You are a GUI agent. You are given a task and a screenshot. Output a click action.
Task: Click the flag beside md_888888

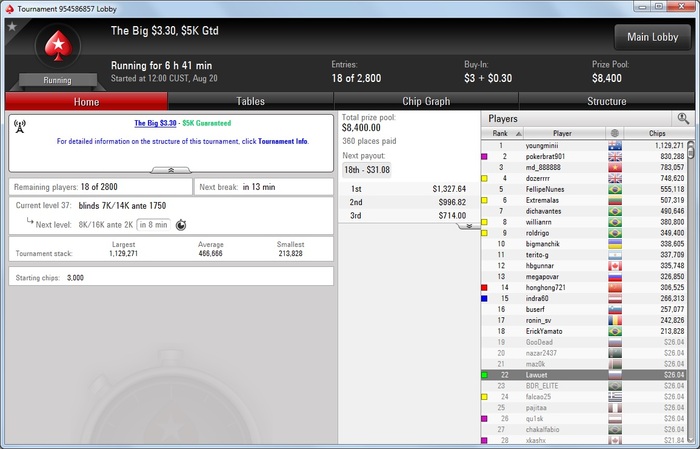tap(615, 167)
